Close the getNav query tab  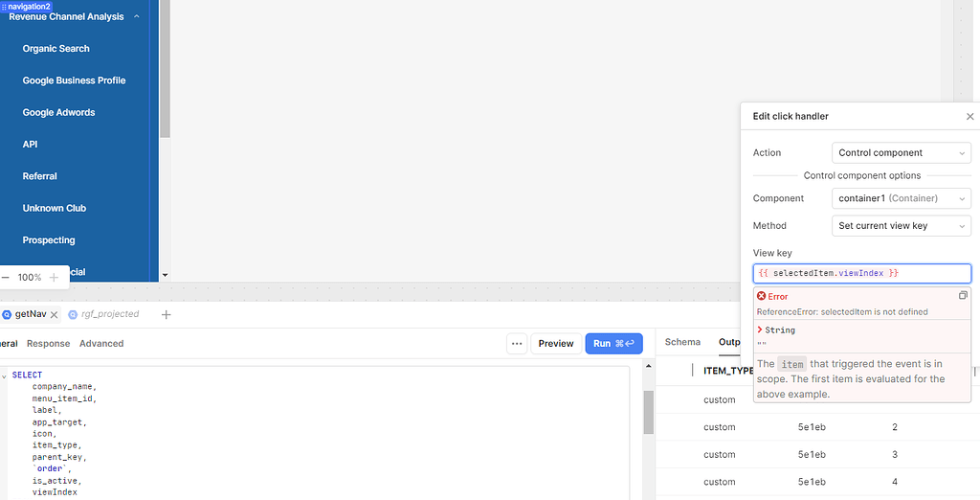pos(55,314)
